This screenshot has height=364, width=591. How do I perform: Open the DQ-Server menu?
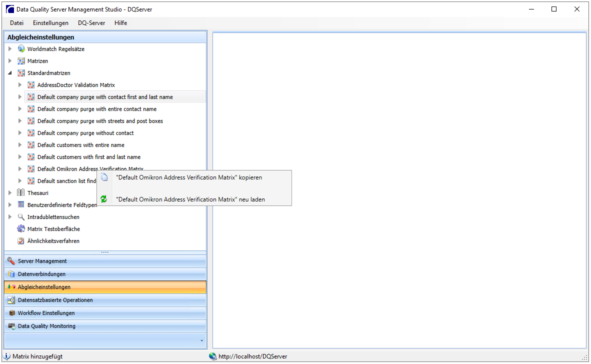pyautogui.click(x=91, y=23)
